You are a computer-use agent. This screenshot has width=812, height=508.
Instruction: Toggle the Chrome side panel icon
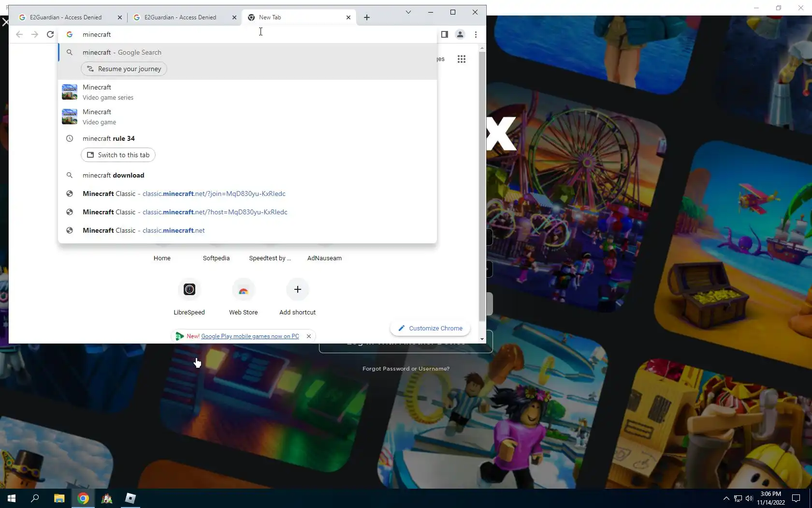coord(445,34)
